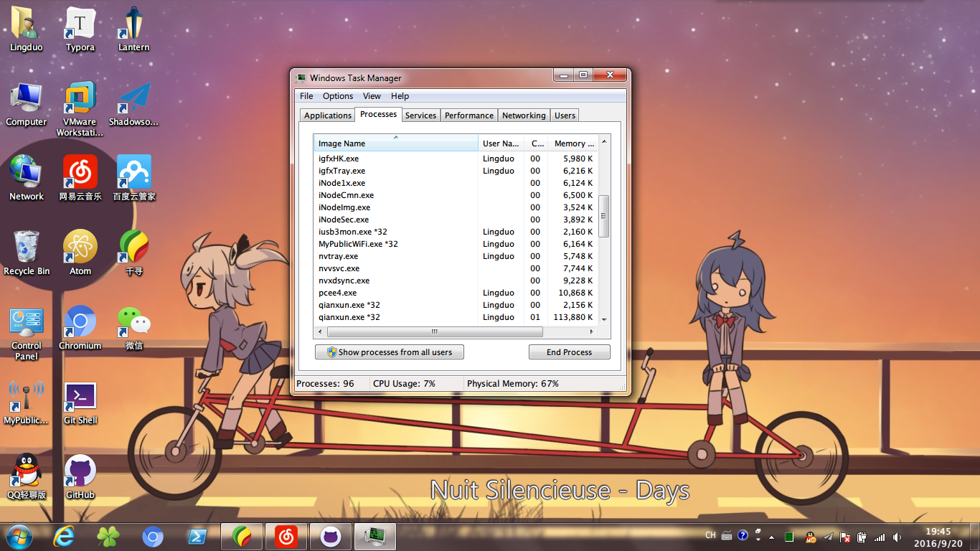Viewport: 980px width, 551px height.
Task: Select the 千寻 desktop shortcut
Action: [134, 253]
